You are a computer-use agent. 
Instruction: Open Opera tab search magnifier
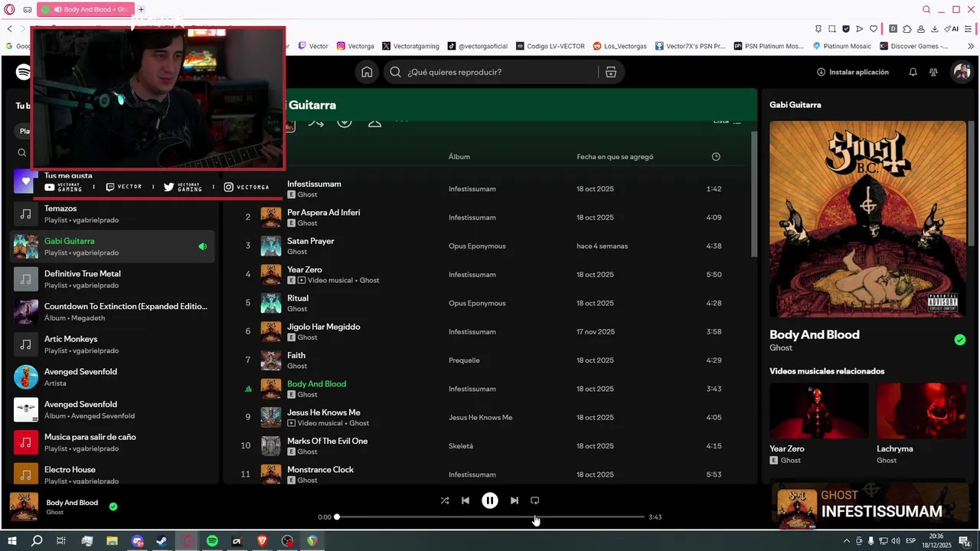(x=926, y=9)
